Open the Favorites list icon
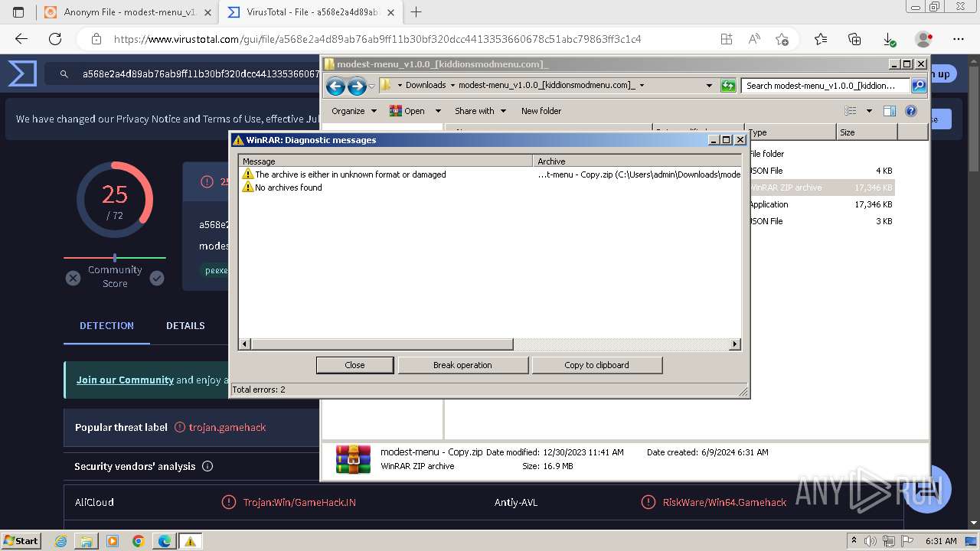 (821, 39)
